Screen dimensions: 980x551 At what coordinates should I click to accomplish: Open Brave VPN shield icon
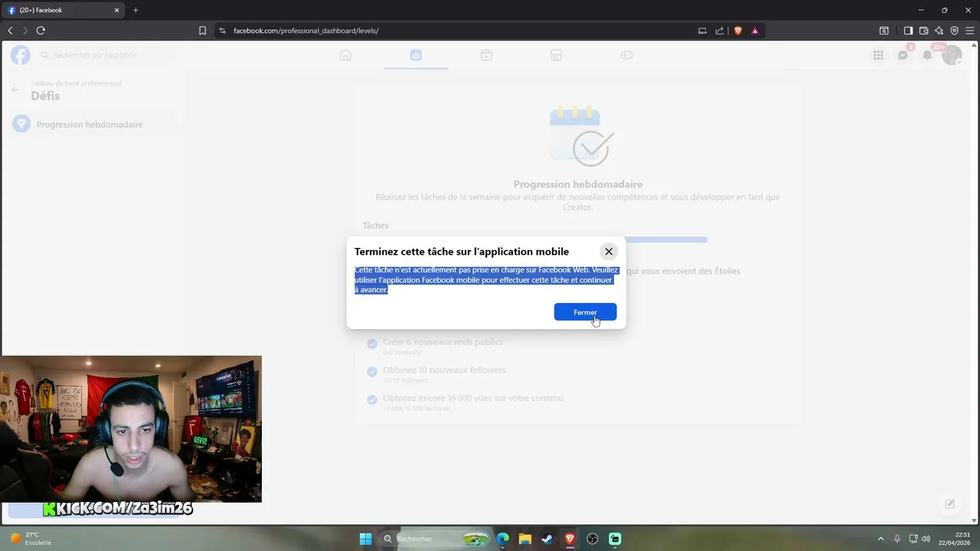point(954,31)
